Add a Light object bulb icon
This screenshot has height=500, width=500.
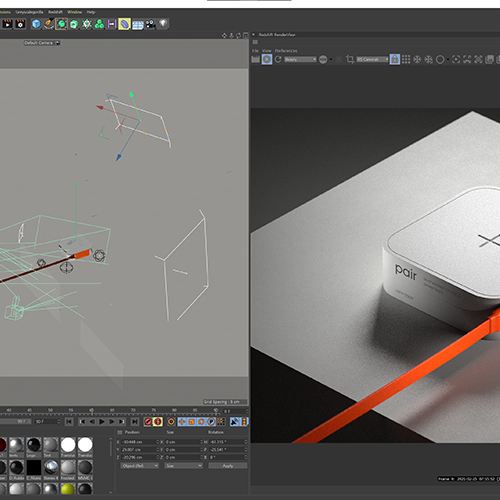click(163, 24)
